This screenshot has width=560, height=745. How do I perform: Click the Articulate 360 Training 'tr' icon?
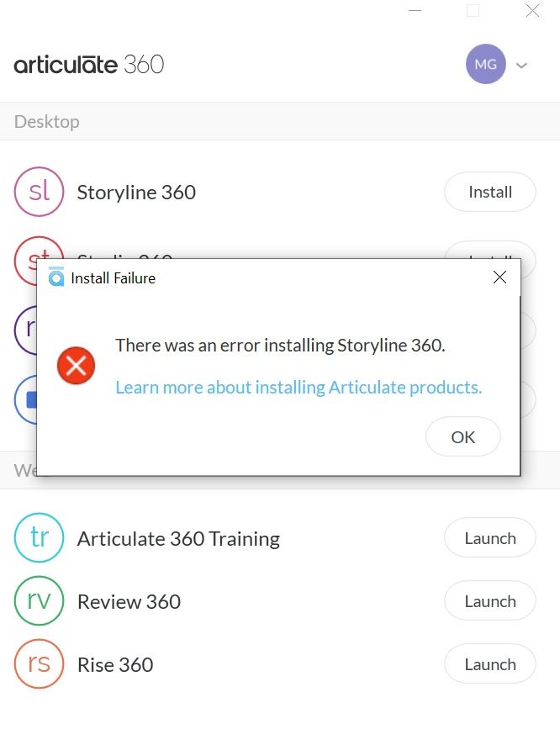pos(39,537)
